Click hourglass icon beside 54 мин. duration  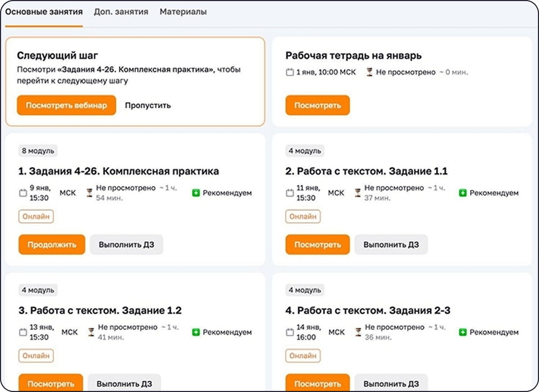click(x=89, y=193)
